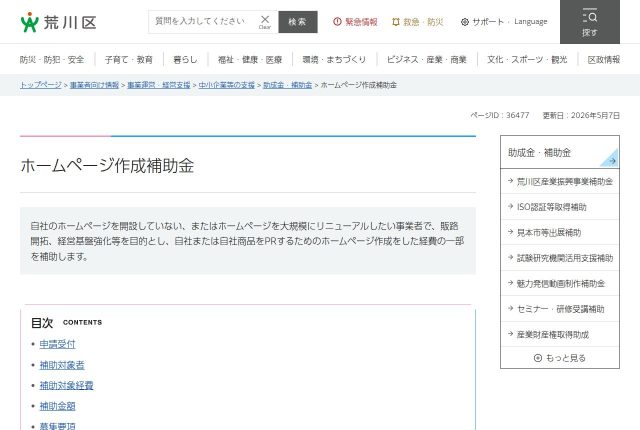Click the ホームページ作成補助金 page heading
The image size is (640, 430).
click(x=107, y=166)
